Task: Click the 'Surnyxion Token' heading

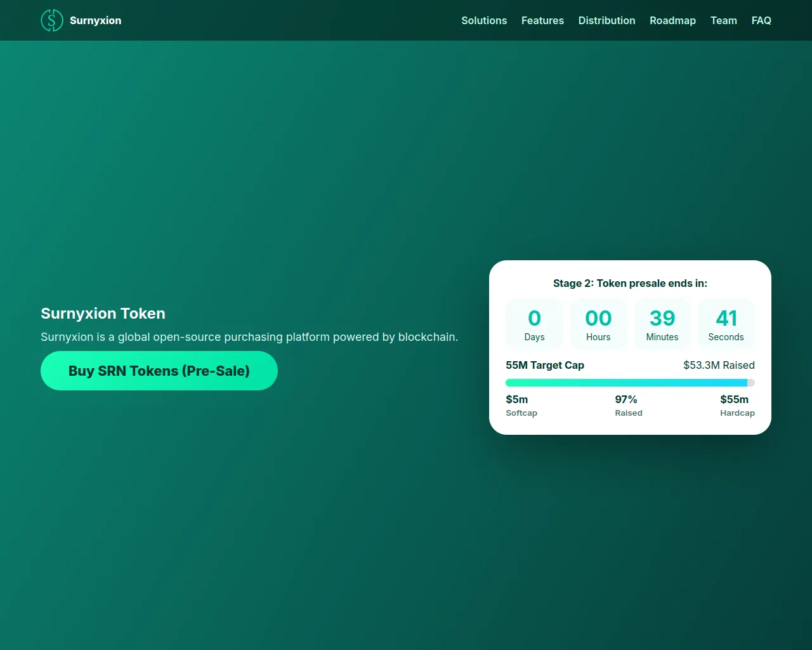Action: coord(103,314)
